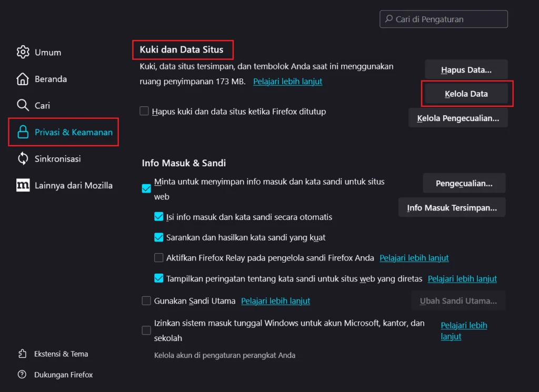The image size is (539, 392).
Task: Check Izinkan sistem masuk tunggal Windows
Action: coord(146,330)
